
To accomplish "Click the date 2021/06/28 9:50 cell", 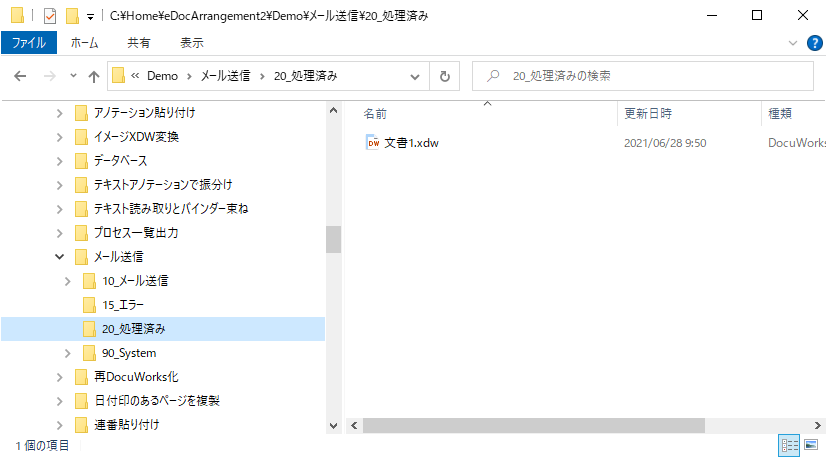I will tap(665, 143).
